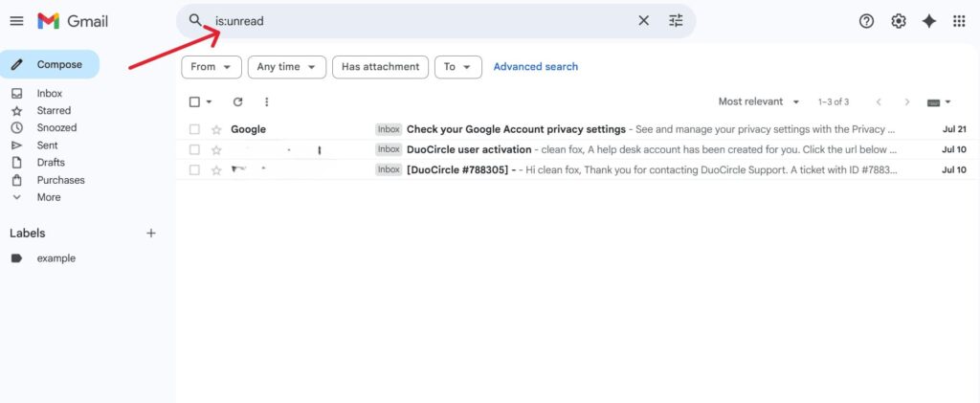Open the Drafts folder
The width and height of the screenshot is (980, 403).
(50, 163)
